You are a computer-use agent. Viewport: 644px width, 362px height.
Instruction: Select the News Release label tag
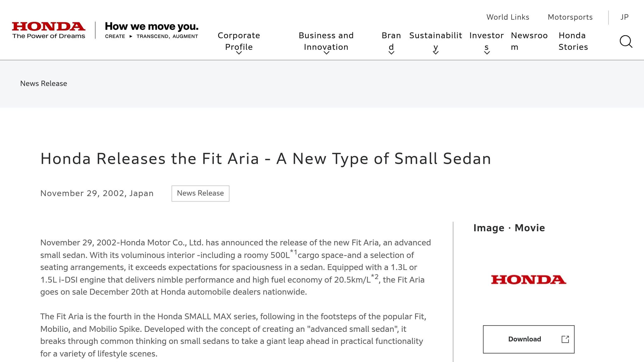coord(200,193)
